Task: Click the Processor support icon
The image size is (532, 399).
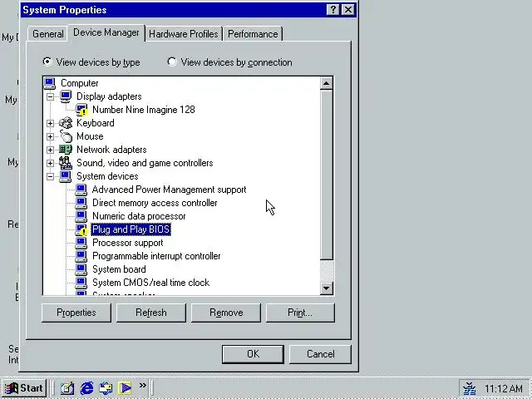Action: pyautogui.click(x=81, y=243)
